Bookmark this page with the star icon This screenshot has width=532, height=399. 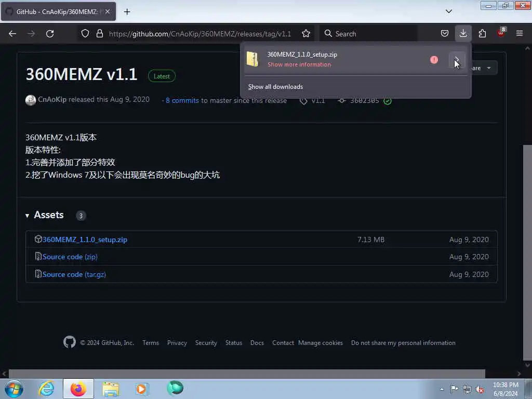[305, 34]
